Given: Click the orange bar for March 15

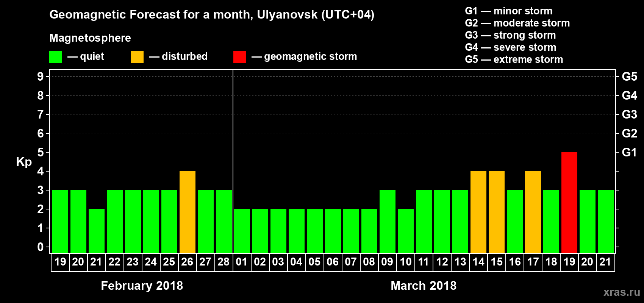Looking at the screenshot, I should 497,212.
